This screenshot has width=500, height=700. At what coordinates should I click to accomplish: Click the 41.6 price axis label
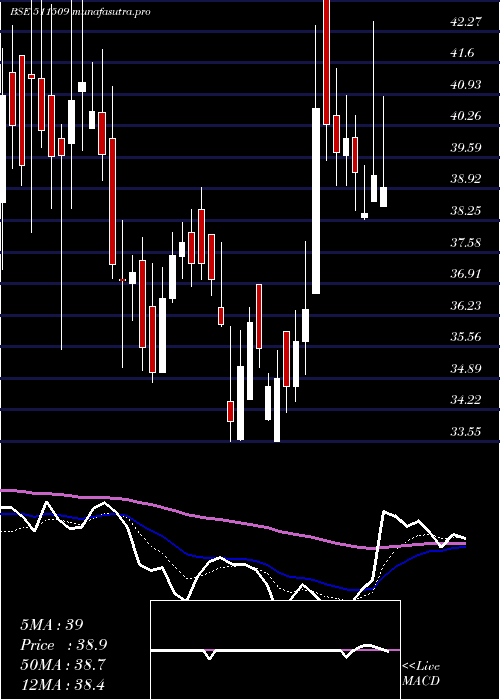tap(463, 53)
